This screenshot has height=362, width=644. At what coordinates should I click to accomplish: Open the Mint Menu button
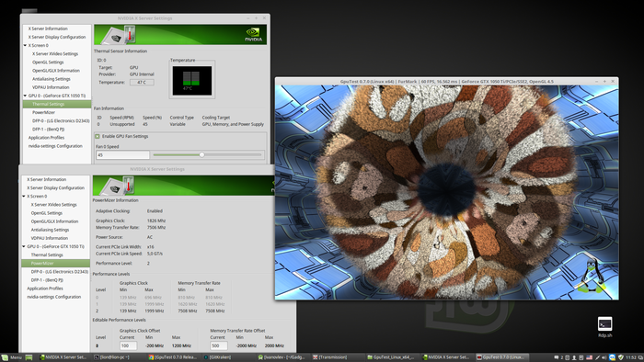(x=11, y=357)
